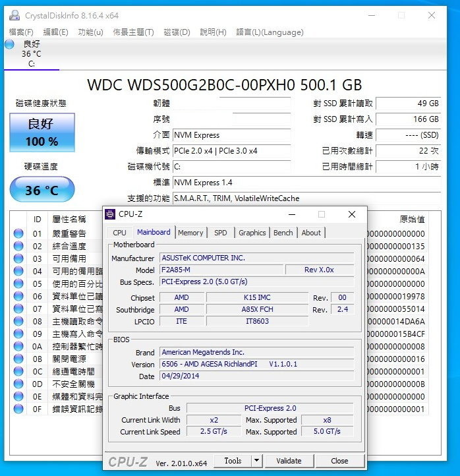460x476 pixels.
Task: Click the CPU-Z app icon in title bar
Action: click(x=110, y=214)
